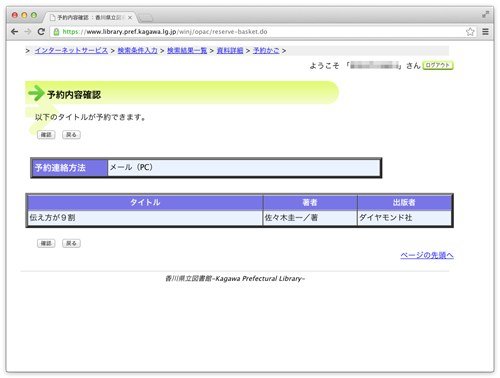Open 予約かご breadcrumb link
This screenshot has height=378, width=500.
click(266, 50)
